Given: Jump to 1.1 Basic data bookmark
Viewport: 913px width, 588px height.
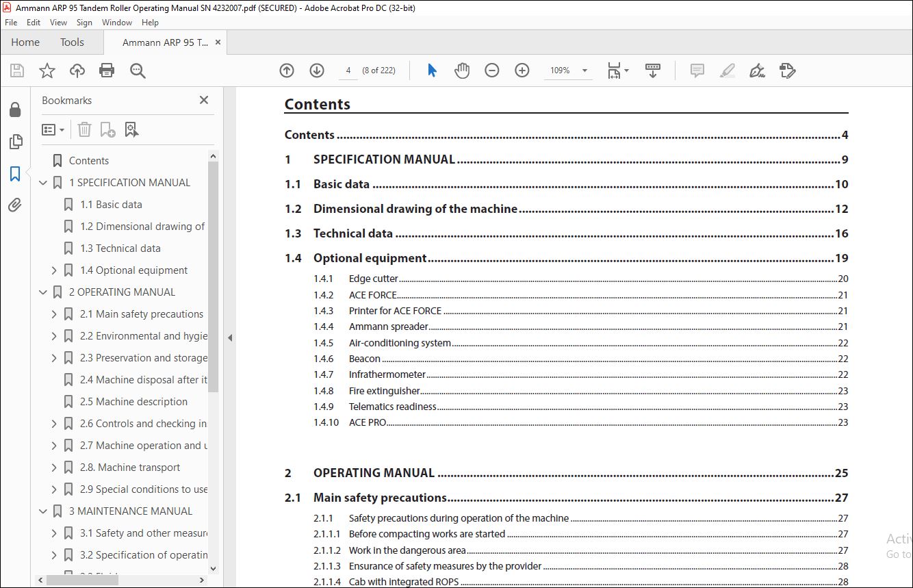Looking at the screenshot, I should coord(111,205).
